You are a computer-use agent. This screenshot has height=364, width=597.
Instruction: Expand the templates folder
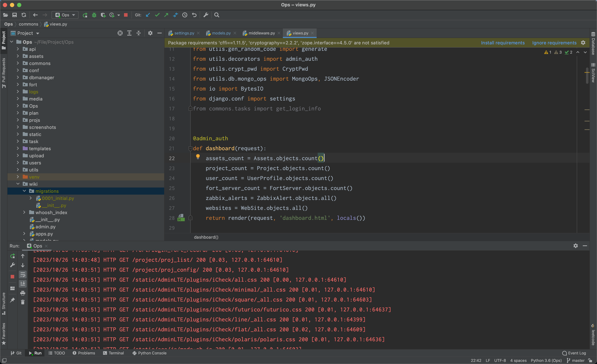pos(18,148)
